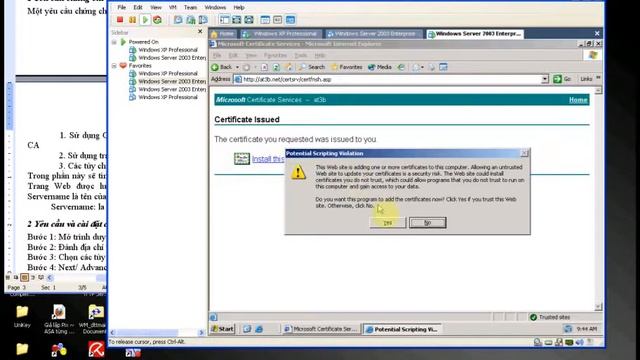Image resolution: width=640 pixels, height=360 pixels.
Task: Click the Stop icon in IE toolbar
Action: (x=264, y=67)
